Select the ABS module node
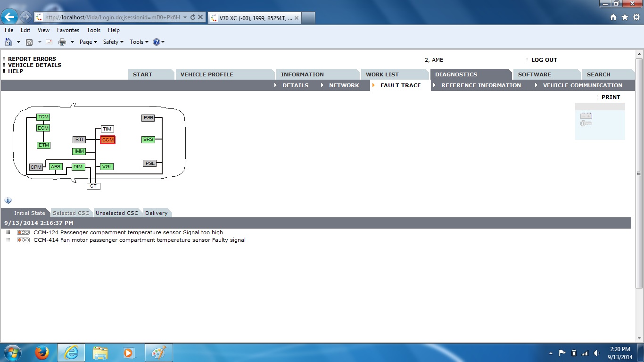This screenshot has width=644, height=362. [56, 167]
